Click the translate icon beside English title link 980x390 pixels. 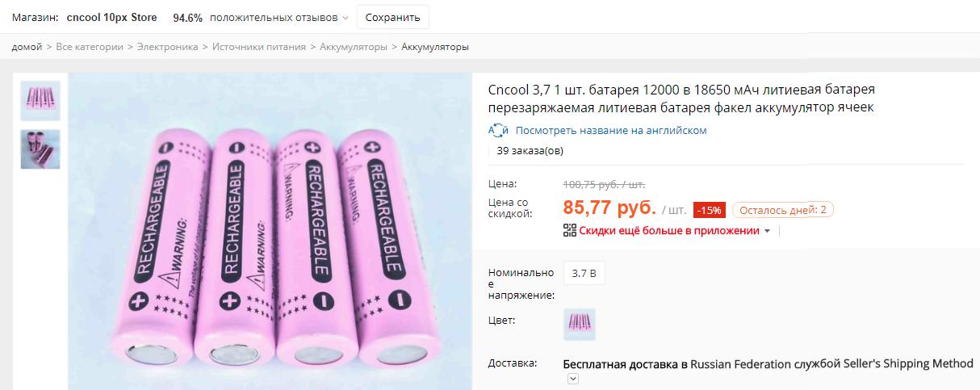tap(498, 130)
